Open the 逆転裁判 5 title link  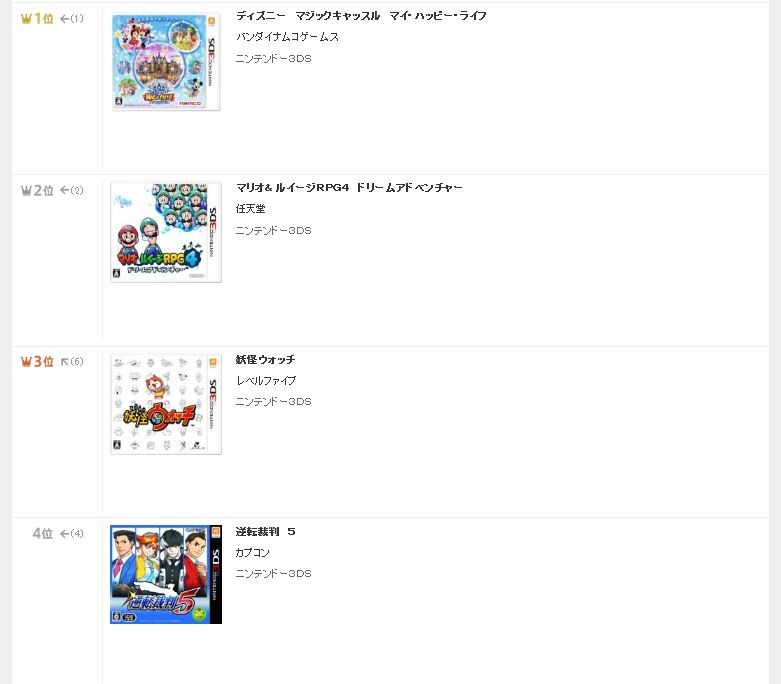pos(265,532)
